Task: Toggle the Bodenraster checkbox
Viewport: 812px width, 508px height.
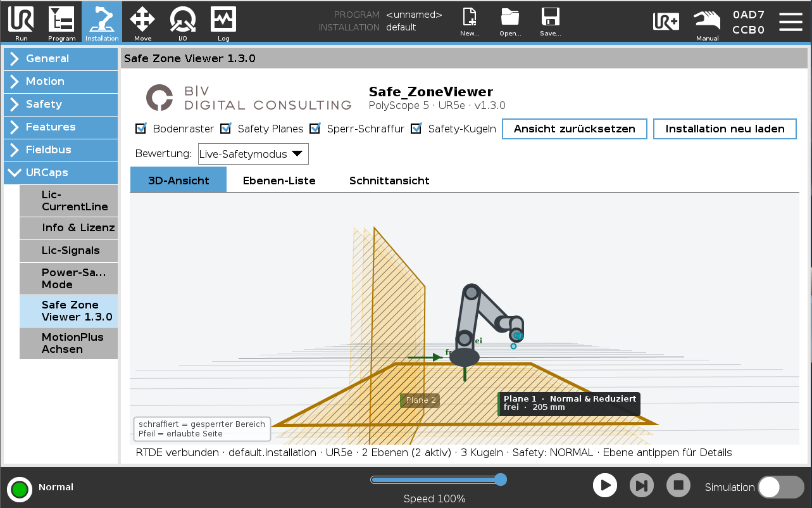Action: [141, 129]
